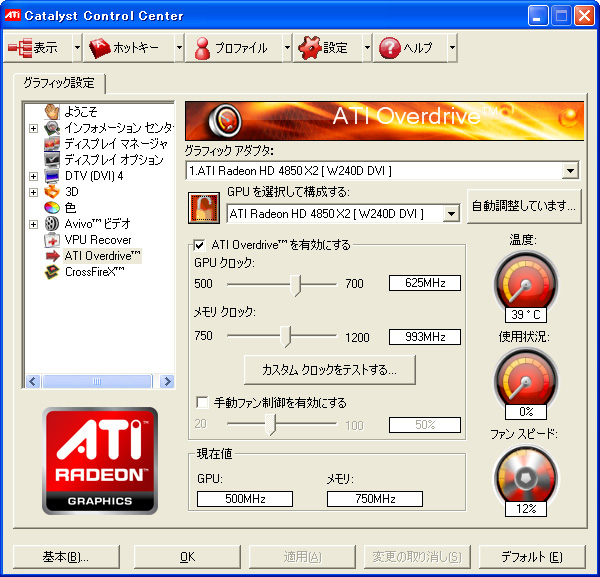Image resolution: width=600 pixels, height=577 pixels.
Task: Select CrossFireX in the tree
Action: pos(95,272)
